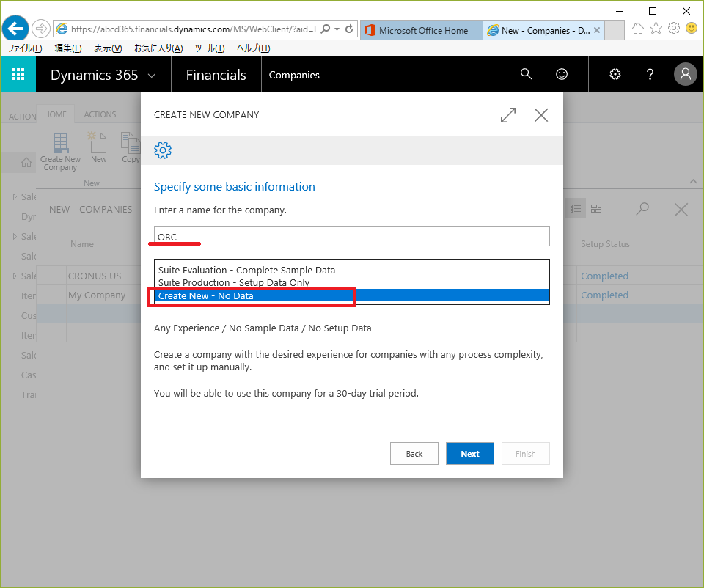Select Create New - No Data option
The height and width of the screenshot is (588, 704).
point(351,295)
